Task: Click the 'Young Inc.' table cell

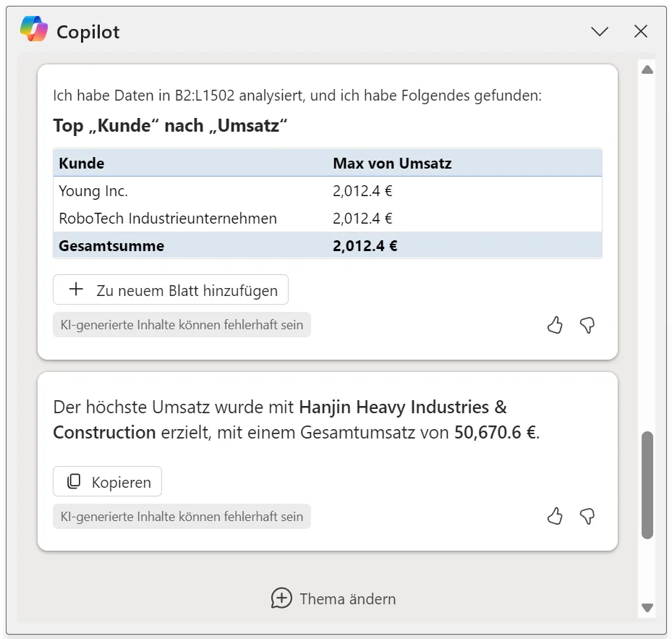Action: point(93,191)
